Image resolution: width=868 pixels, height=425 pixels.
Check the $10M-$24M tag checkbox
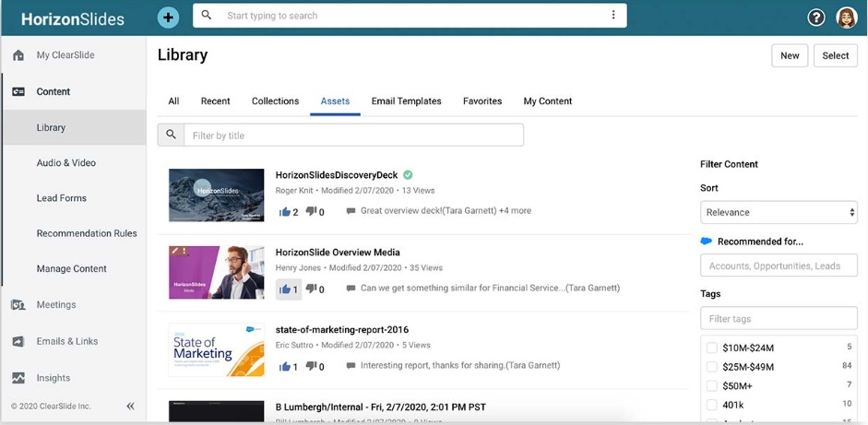coord(712,348)
